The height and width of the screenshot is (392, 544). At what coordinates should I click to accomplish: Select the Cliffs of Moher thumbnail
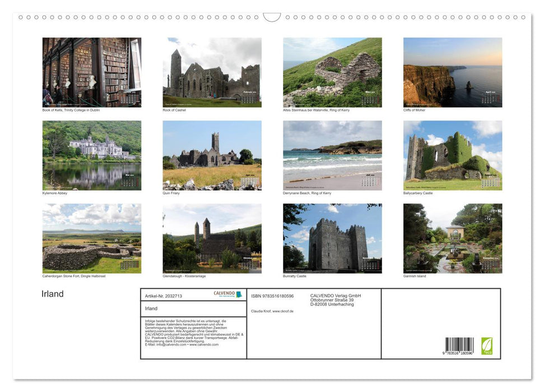click(452, 72)
